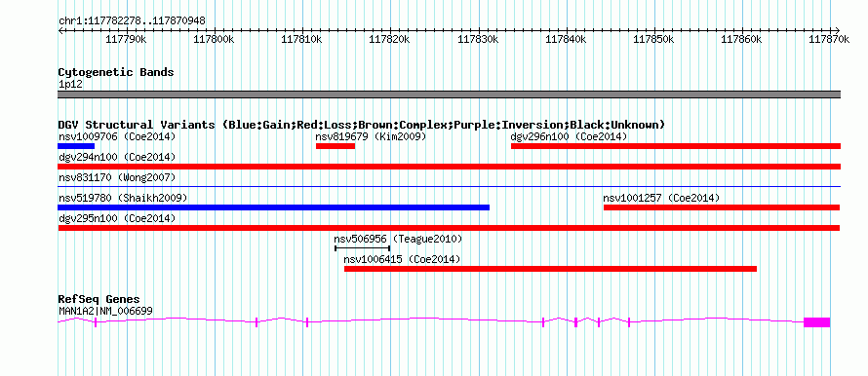The height and width of the screenshot is (376, 868).
Task: Click the dgv295n100 (Coe2014) label
Action: [x=117, y=218]
